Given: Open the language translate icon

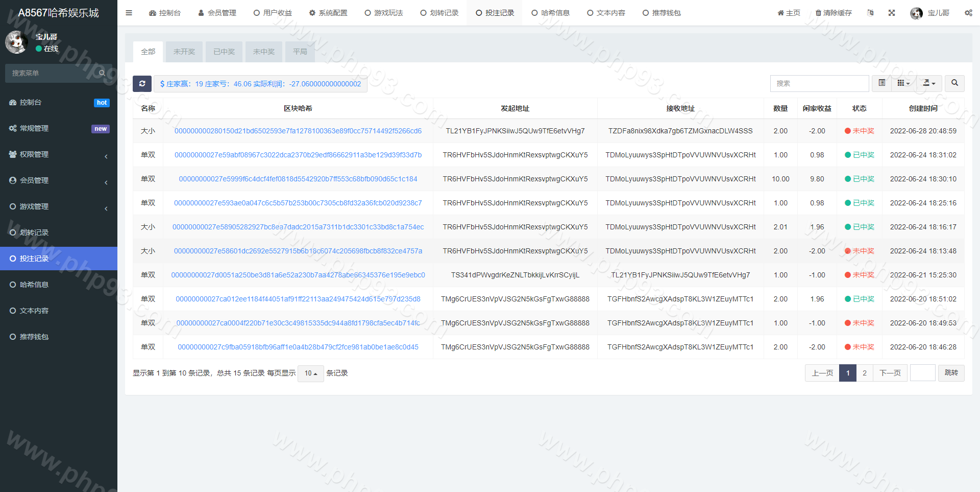Looking at the screenshot, I should pos(870,13).
